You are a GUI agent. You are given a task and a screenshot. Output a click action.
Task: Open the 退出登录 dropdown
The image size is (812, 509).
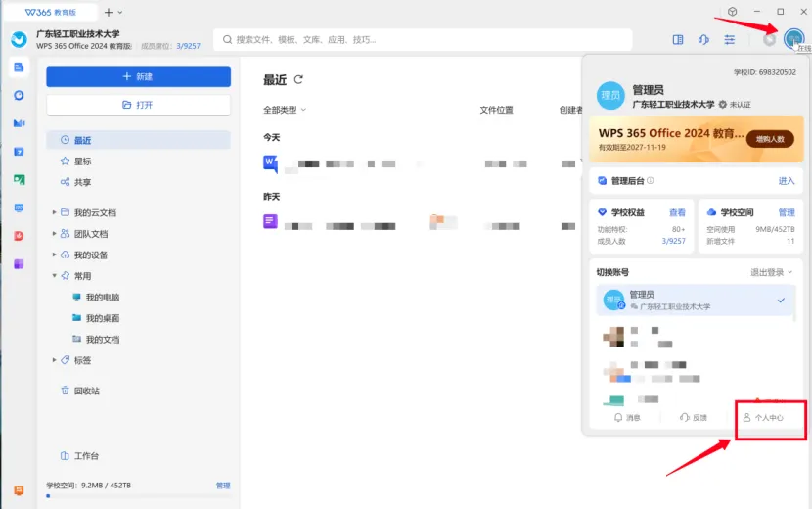(772, 272)
